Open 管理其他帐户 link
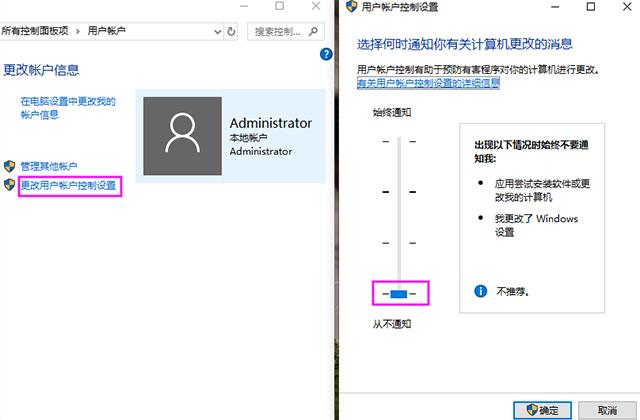 [x=49, y=166]
